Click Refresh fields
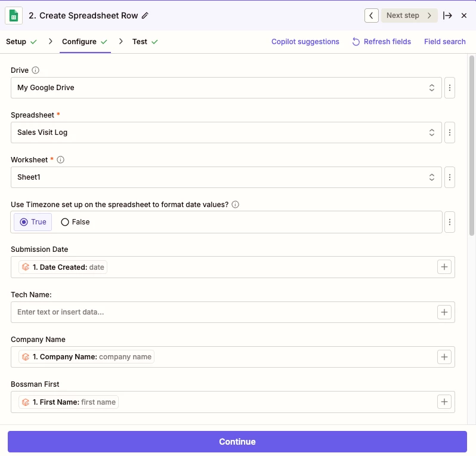476x456 pixels. click(382, 42)
